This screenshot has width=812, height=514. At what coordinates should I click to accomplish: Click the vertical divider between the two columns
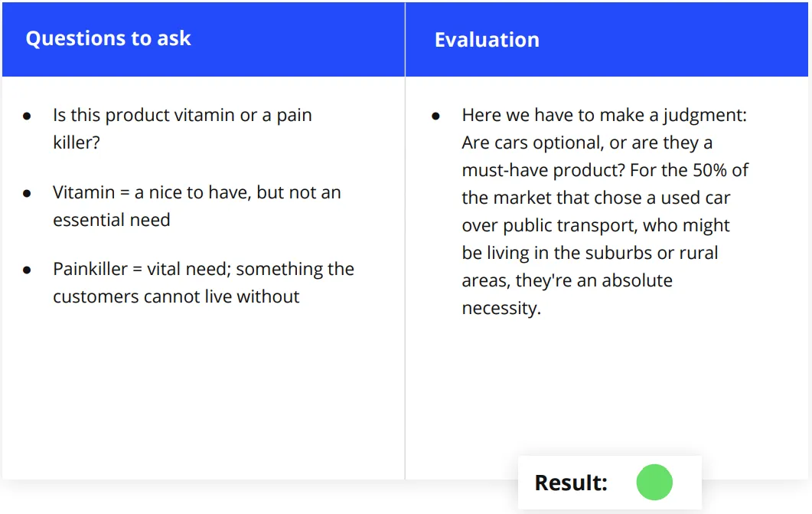click(405, 241)
